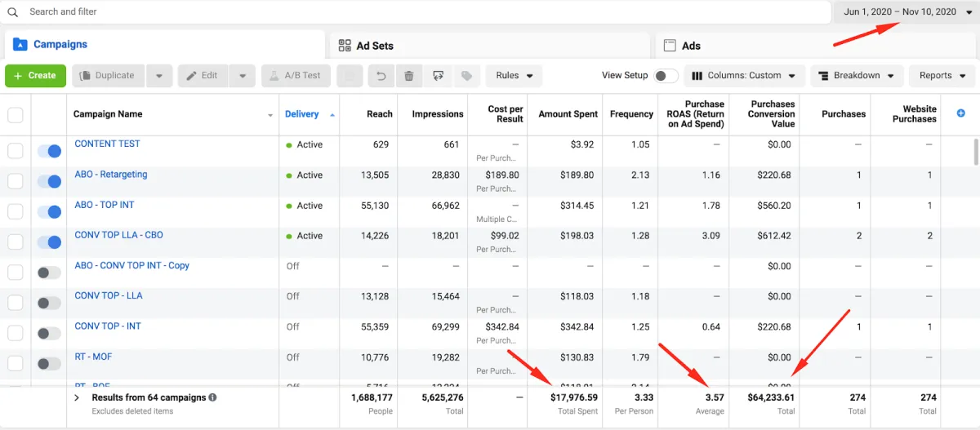Open the Columns: Custom dropdown
Viewport: 980px width, 430px height.
click(x=743, y=76)
